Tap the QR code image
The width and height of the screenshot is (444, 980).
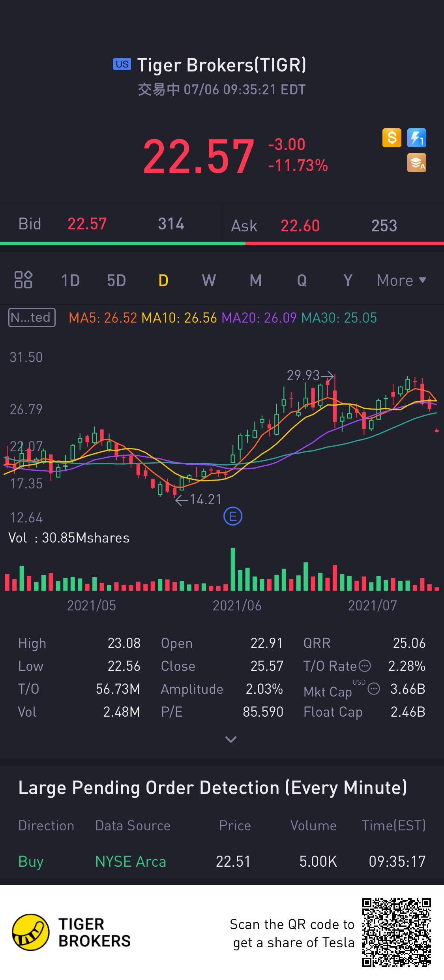(x=397, y=932)
